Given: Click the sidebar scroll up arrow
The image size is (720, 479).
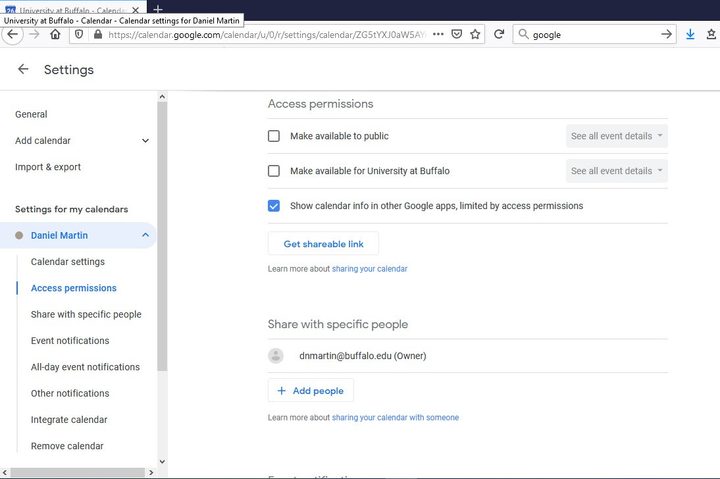Looking at the screenshot, I should click(x=162, y=96).
